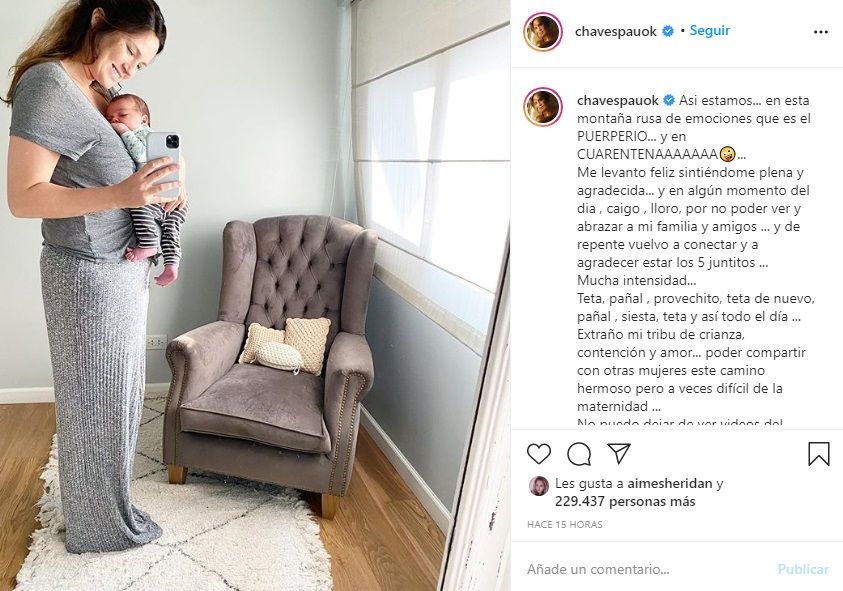843x591 pixels.
Task: Open chavespauok username in the caption
Action: tap(618, 101)
